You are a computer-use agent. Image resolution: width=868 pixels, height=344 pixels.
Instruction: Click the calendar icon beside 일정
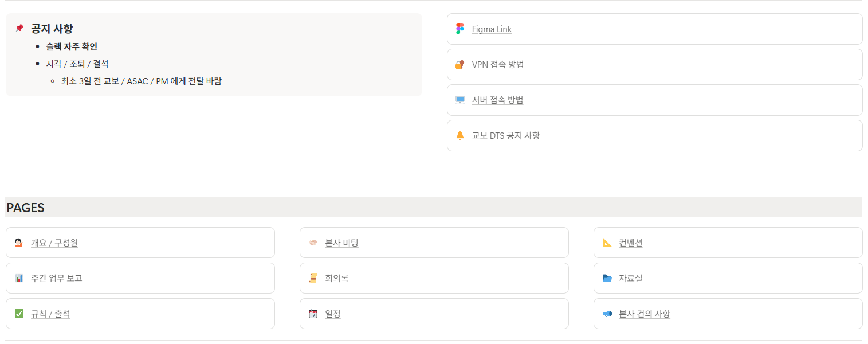click(x=313, y=314)
